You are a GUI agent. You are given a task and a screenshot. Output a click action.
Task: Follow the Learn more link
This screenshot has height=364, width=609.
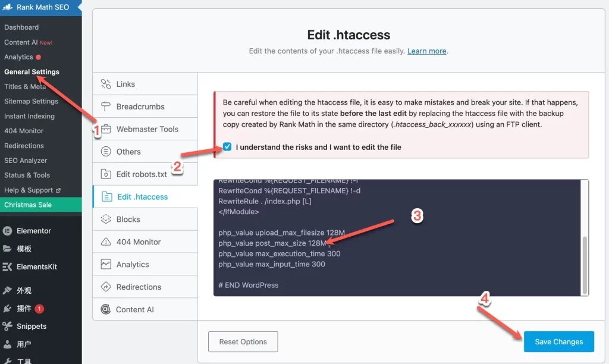pos(426,51)
